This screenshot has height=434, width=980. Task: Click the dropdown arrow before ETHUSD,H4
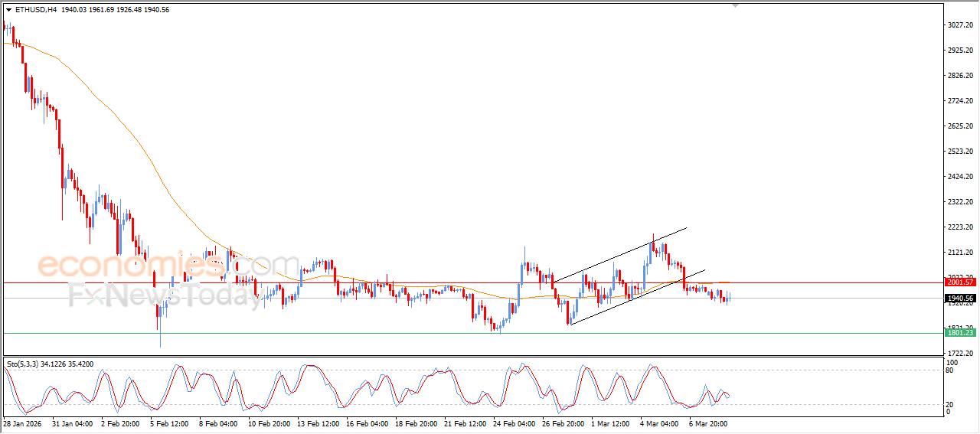[x=8, y=10]
